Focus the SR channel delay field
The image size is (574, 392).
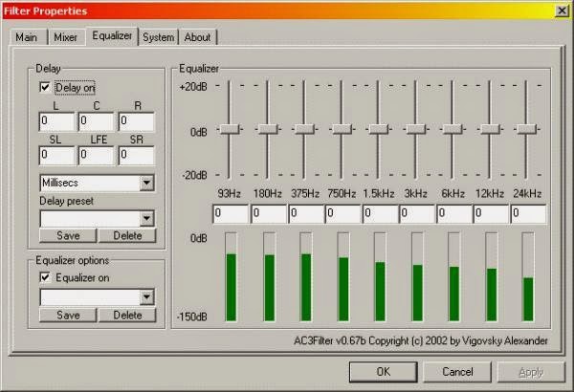pos(136,156)
